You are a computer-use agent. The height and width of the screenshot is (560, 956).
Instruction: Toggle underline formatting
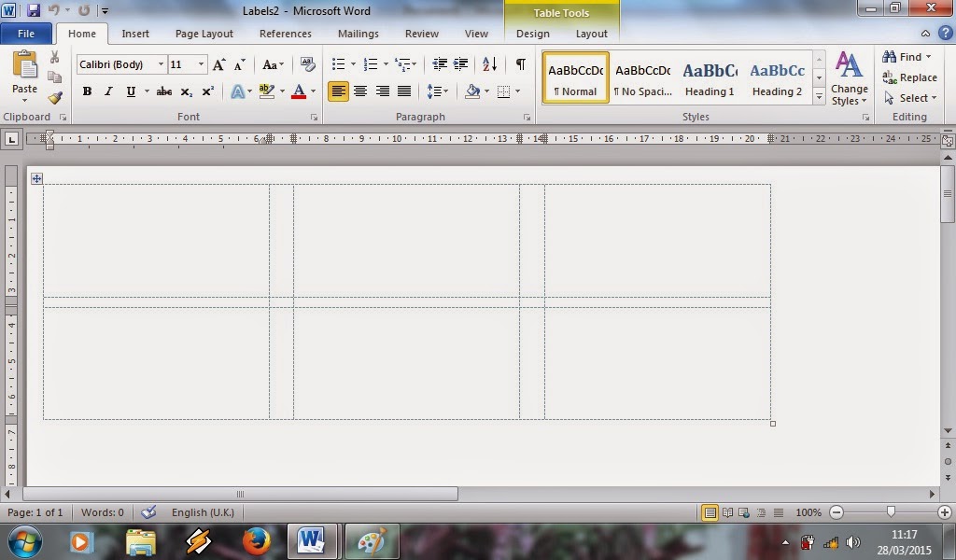point(131,92)
